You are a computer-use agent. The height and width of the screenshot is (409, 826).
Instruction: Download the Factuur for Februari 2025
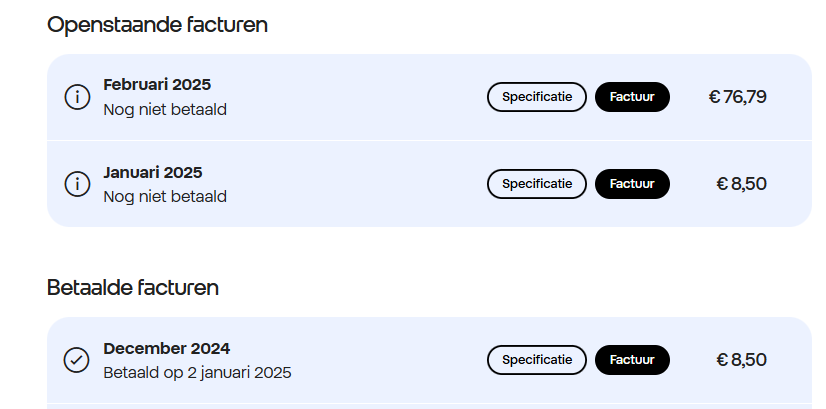coord(632,97)
